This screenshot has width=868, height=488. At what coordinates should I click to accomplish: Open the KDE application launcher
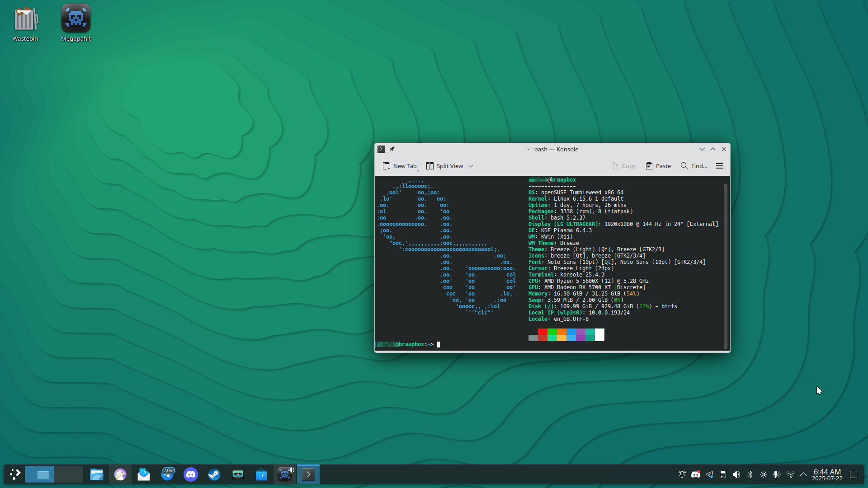click(15, 474)
